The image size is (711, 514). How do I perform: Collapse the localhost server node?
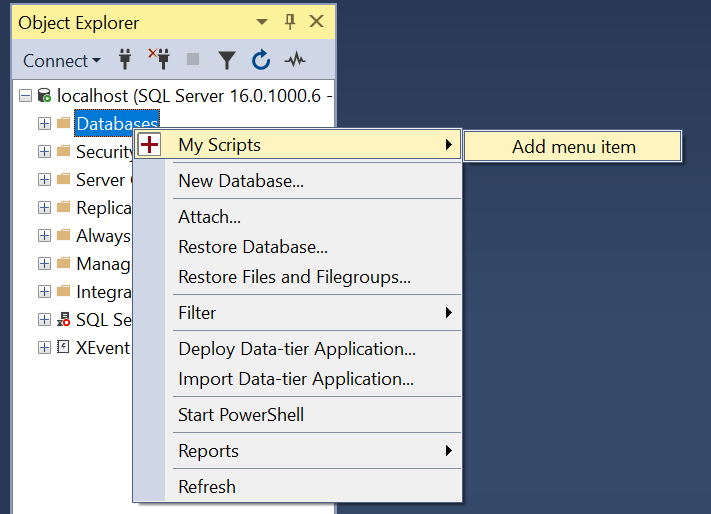coord(25,96)
